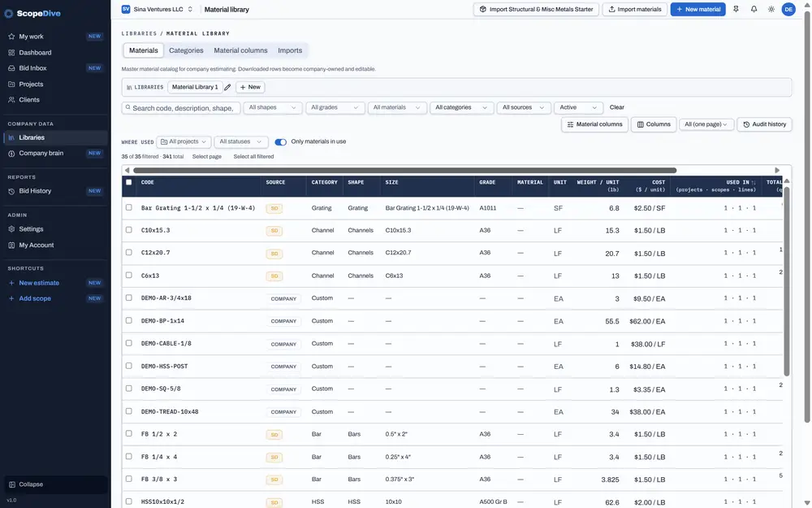
Task: Open the All shapes filter dropdown
Action: click(x=273, y=108)
